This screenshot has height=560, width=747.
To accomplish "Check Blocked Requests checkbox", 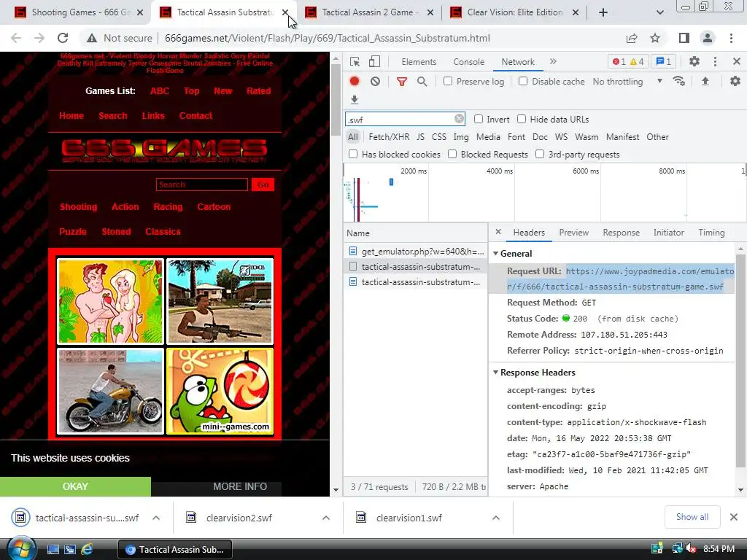I will 452,154.
